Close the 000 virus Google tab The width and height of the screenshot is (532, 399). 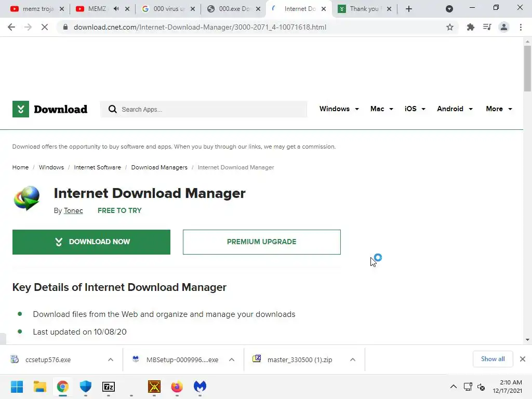click(x=193, y=9)
